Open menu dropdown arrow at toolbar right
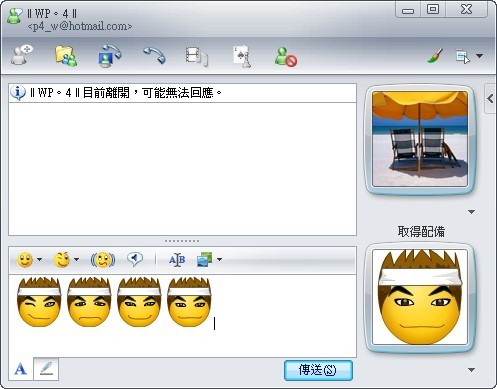This screenshot has width=497, height=389. (479, 56)
